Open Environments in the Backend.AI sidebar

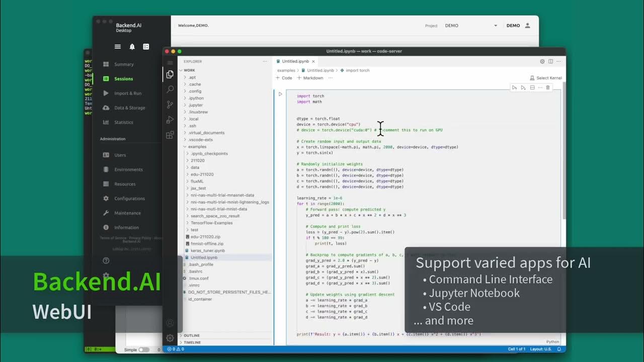coord(128,169)
